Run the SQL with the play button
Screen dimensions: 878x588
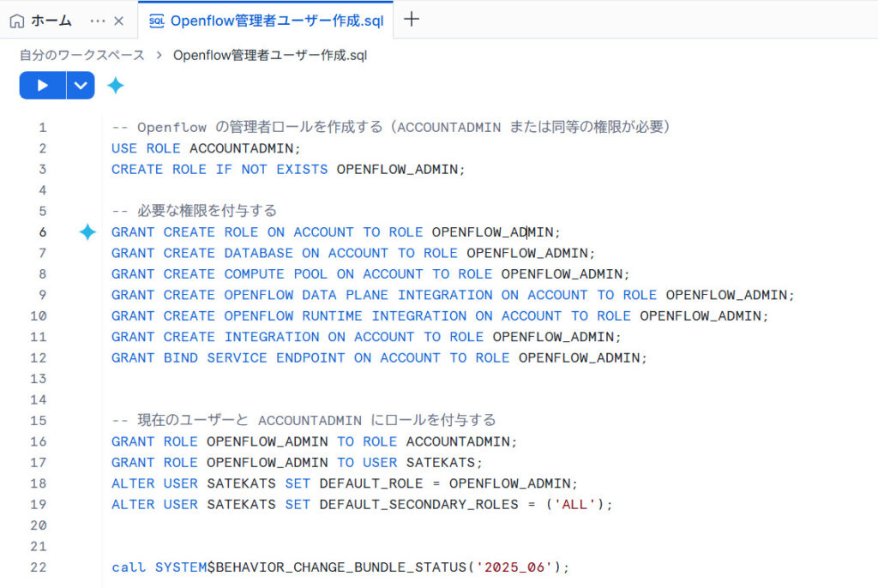43,86
